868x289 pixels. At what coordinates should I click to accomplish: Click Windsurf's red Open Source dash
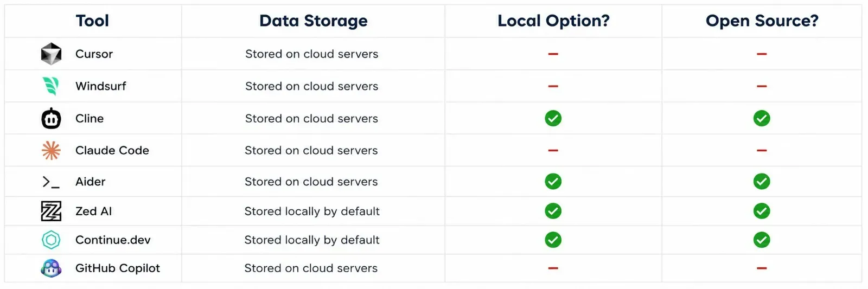[762, 86]
